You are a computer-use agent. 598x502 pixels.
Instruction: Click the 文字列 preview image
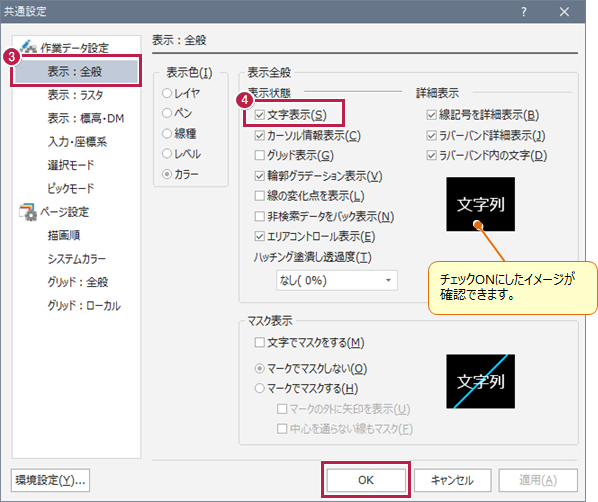(x=481, y=204)
